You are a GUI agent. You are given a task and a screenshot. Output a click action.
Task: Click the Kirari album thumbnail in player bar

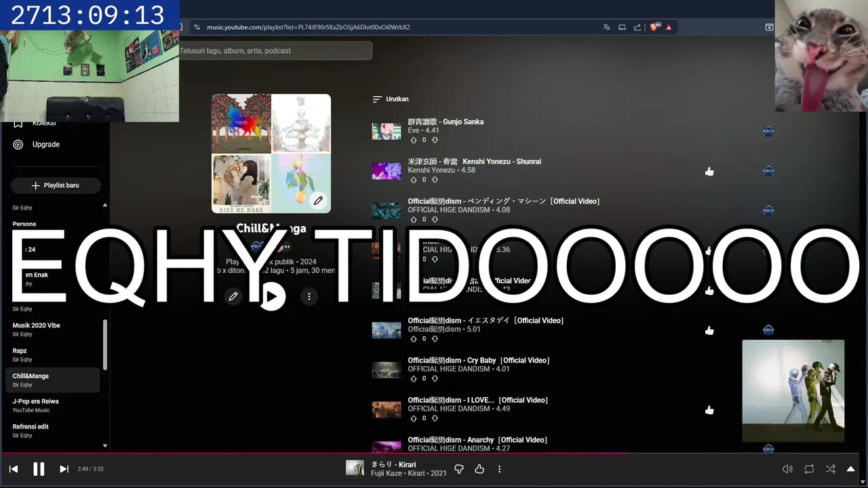(x=355, y=468)
